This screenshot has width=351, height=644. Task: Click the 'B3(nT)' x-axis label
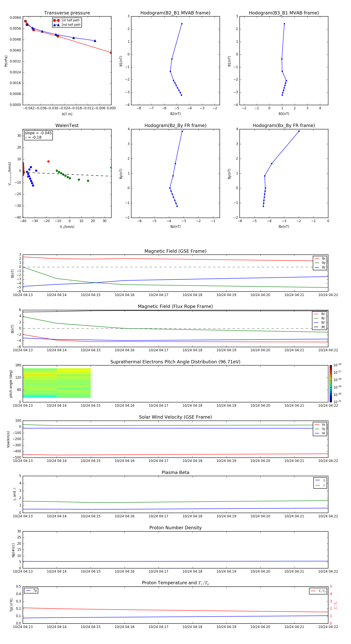284,114
